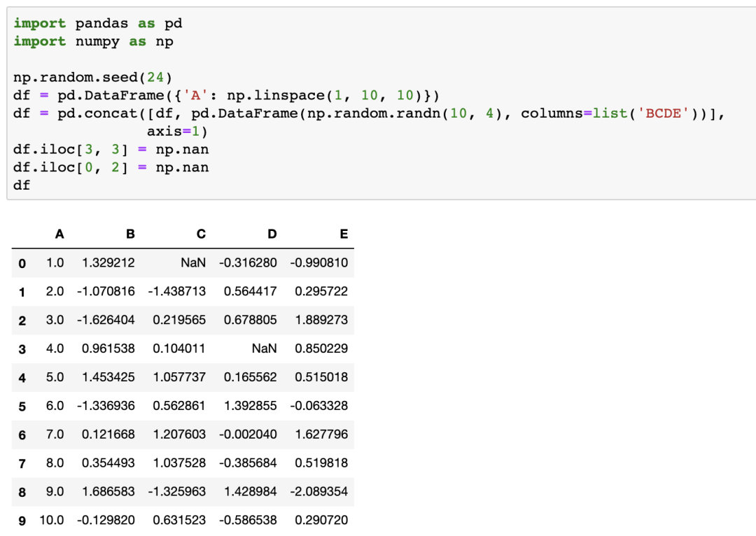Screen dimensions: 756x536
Task: Click row index 4
Action: coord(22,378)
